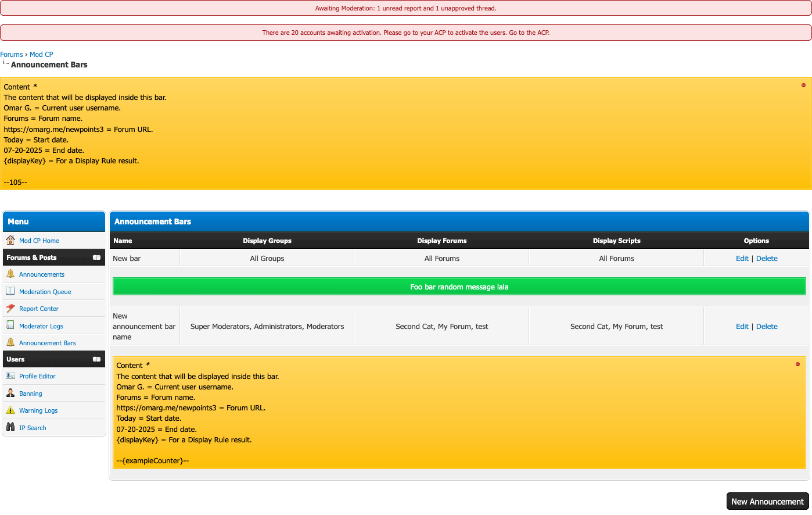Click the ID card Profile Editor icon
Viewport: 812px width, 515px height.
[10, 375]
